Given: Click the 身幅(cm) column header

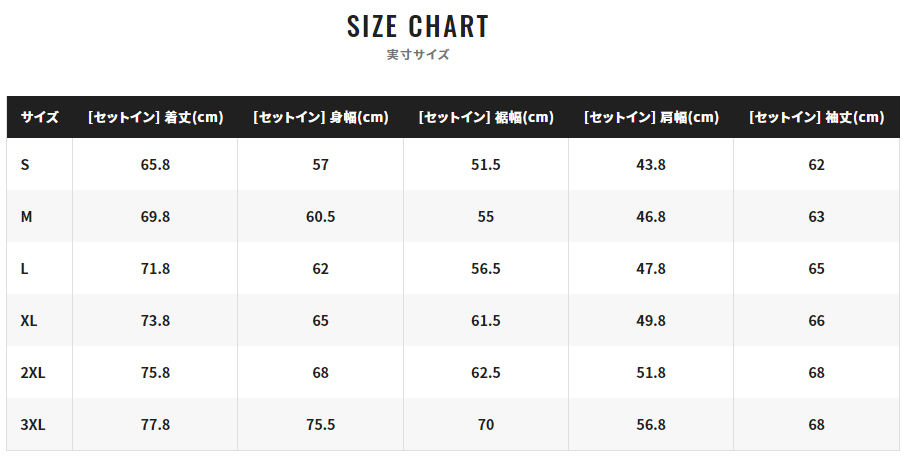Looking at the screenshot, I should [x=321, y=117].
